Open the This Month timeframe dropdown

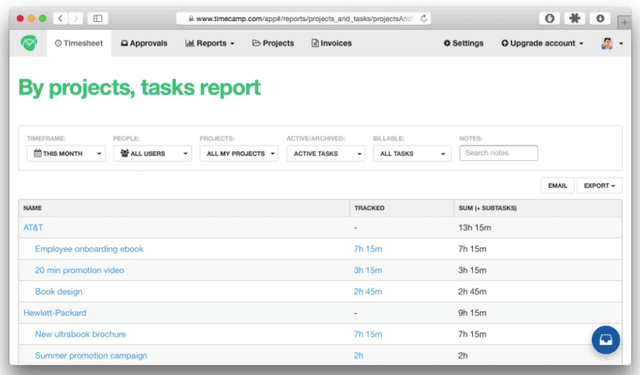pyautogui.click(x=66, y=153)
